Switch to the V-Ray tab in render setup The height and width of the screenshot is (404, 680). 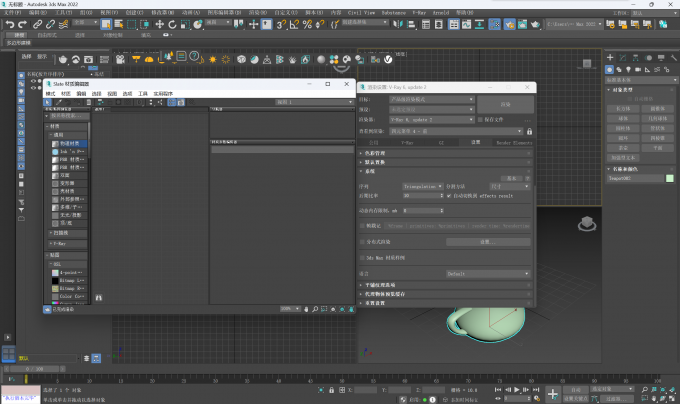[407, 143]
